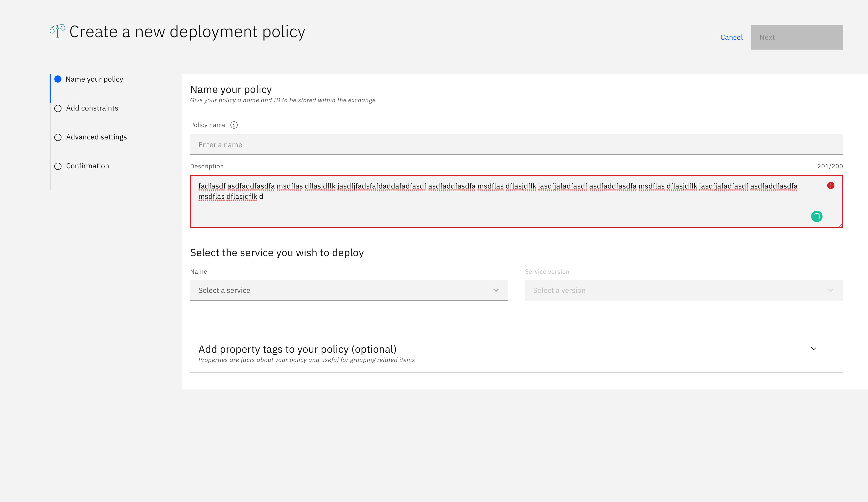Open the Policy name info tooltip icon

(x=234, y=125)
